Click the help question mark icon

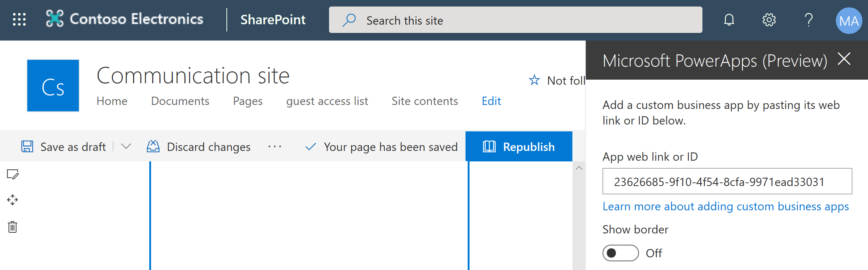[x=809, y=20]
